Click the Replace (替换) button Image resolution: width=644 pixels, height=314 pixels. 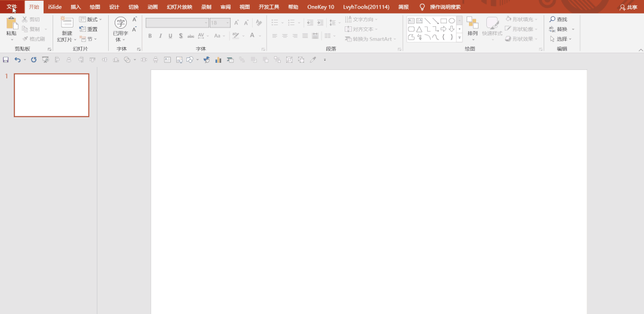(562, 29)
